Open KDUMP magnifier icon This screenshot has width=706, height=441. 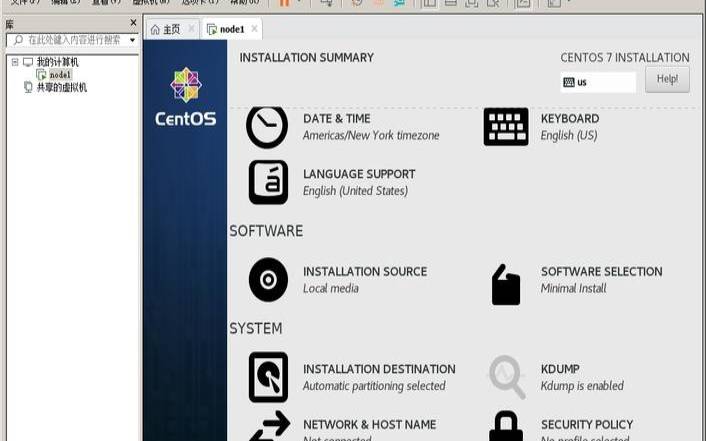point(507,377)
